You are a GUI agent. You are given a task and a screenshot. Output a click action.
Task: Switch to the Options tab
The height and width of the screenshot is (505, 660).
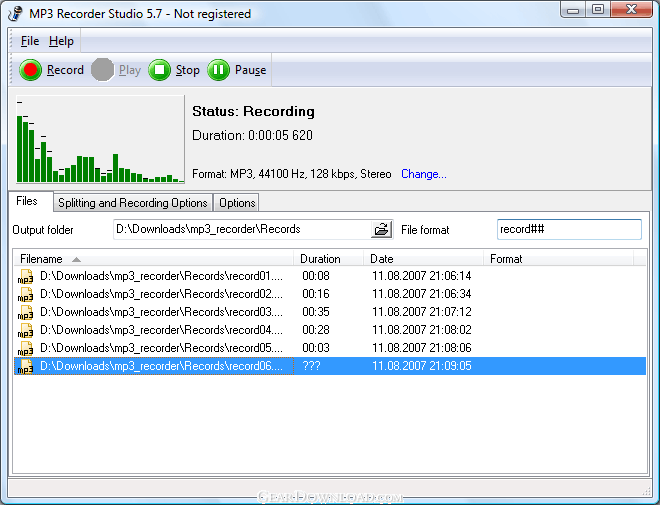click(237, 203)
